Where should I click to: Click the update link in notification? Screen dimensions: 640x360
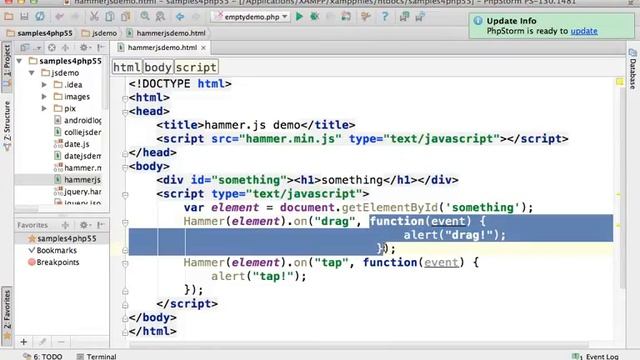(584, 31)
